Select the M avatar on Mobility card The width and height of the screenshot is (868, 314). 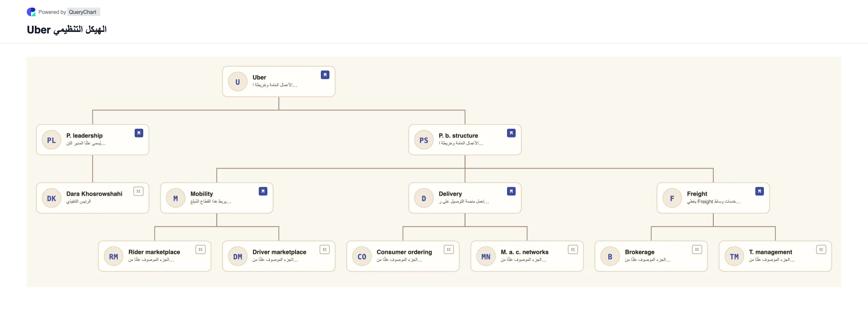click(176, 198)
